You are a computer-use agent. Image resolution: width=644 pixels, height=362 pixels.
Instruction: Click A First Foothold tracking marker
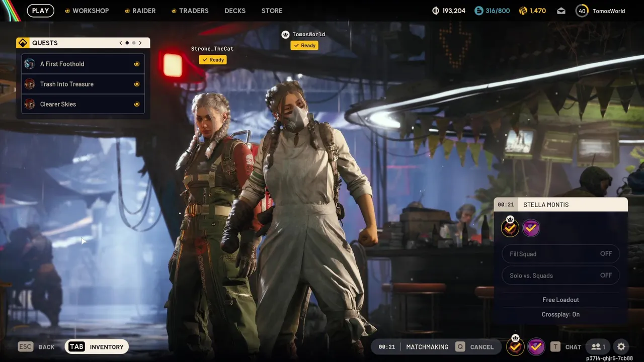[136, 64]
